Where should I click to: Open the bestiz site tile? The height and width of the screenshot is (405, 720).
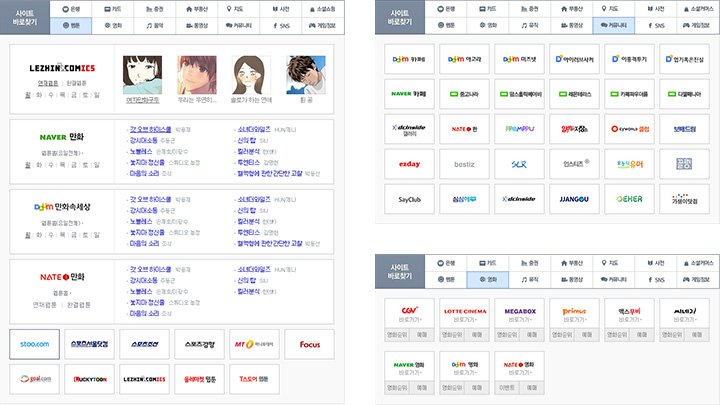coord(464,164)
